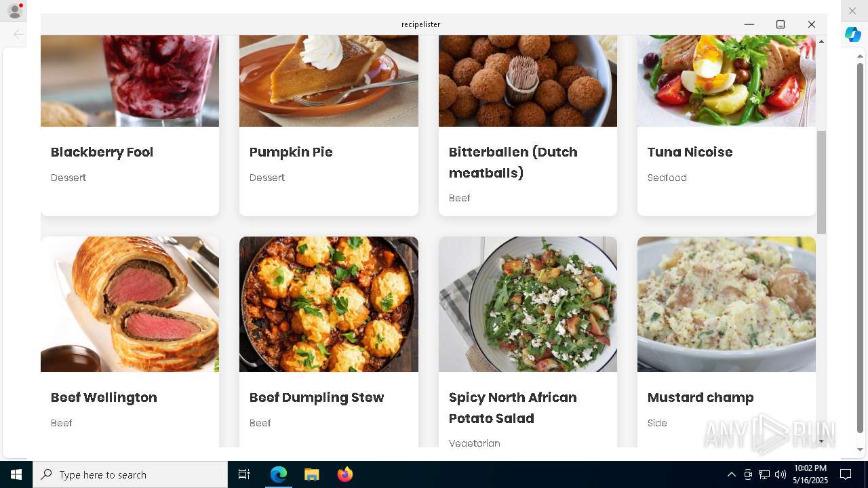Click the Mustard champ dish image

(x=726, y=304)
